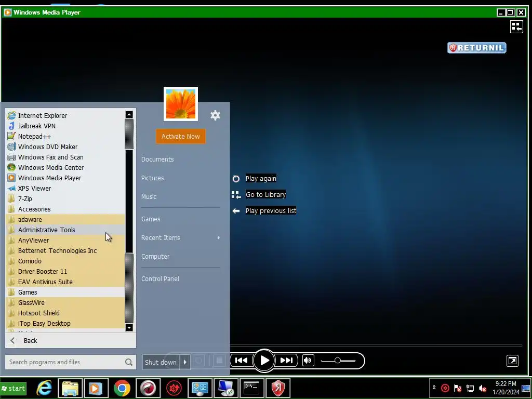
Task: Expand the AnyViewer folder
Action: (65, 240)
